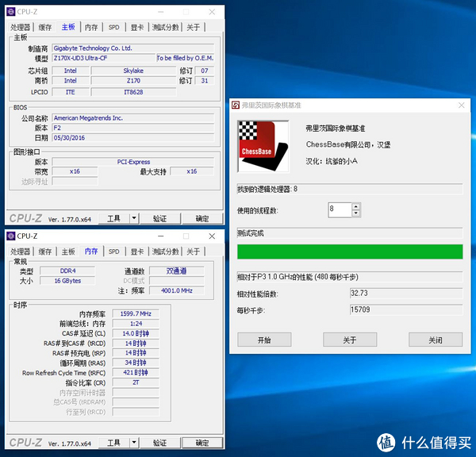
Task: Open 处理器 tab in top CPU-Z window
Action: tap(21, 27)
